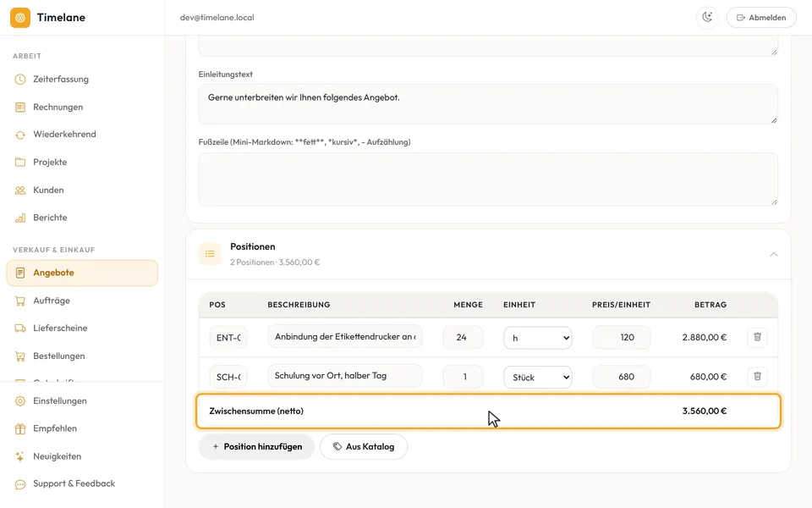This screenshot has width=812, height=508.
Task: Click quantity field containing 24
Action: point(463,338)
